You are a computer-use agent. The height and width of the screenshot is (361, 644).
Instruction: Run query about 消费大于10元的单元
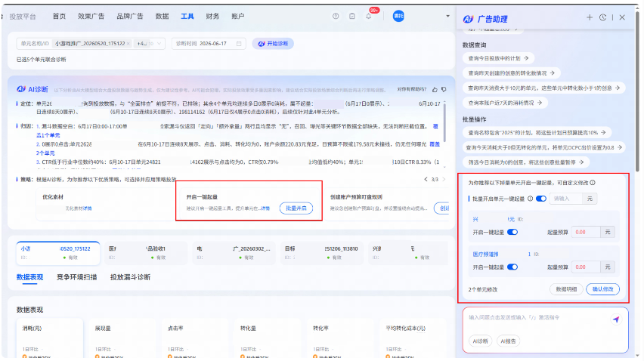click(543, 88)
